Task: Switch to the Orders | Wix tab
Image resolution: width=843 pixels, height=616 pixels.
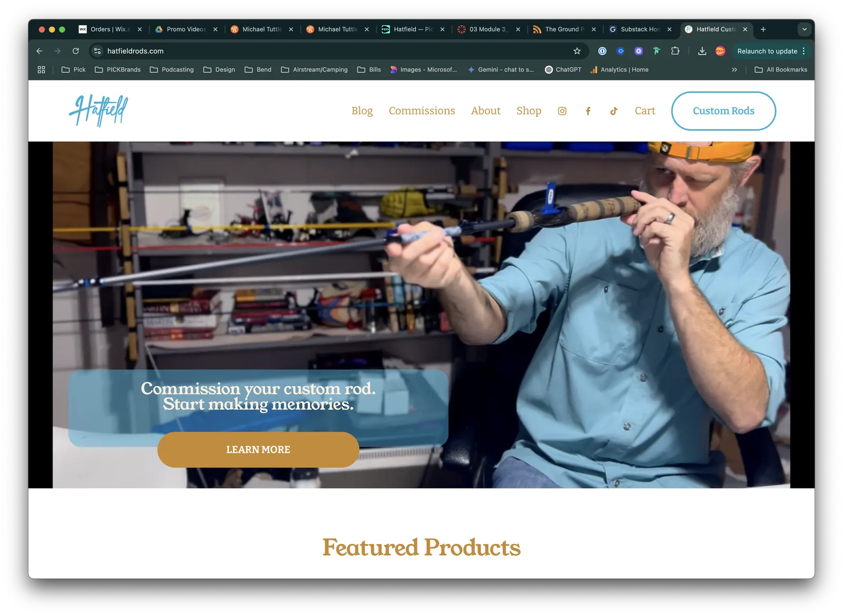Action: click(110, 30)
